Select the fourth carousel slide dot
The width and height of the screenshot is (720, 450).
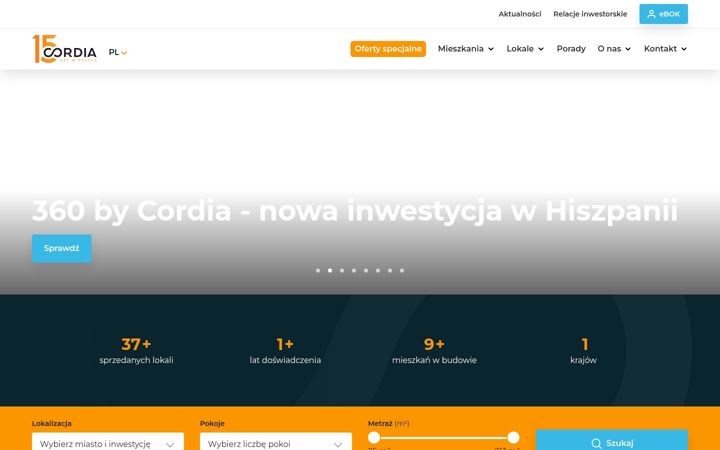354,270
